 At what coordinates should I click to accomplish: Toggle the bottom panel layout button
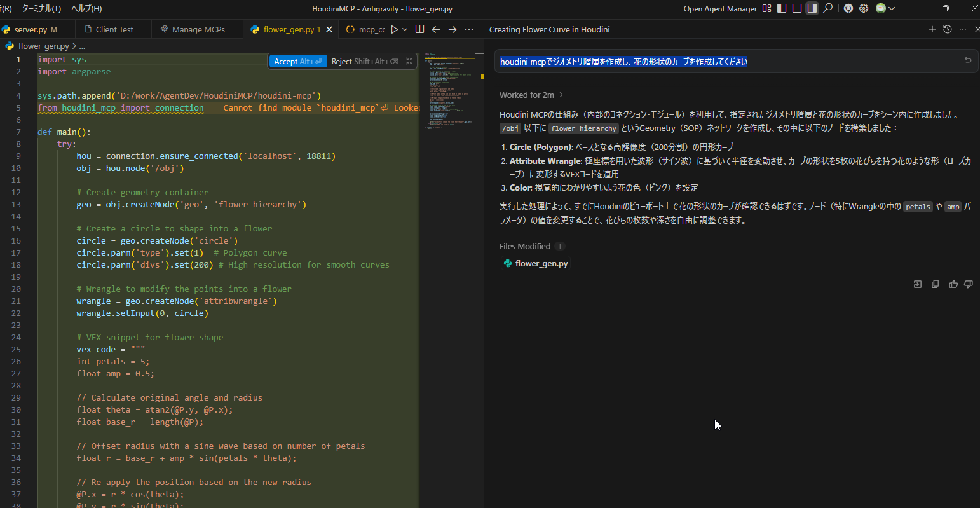pos(797,9)
